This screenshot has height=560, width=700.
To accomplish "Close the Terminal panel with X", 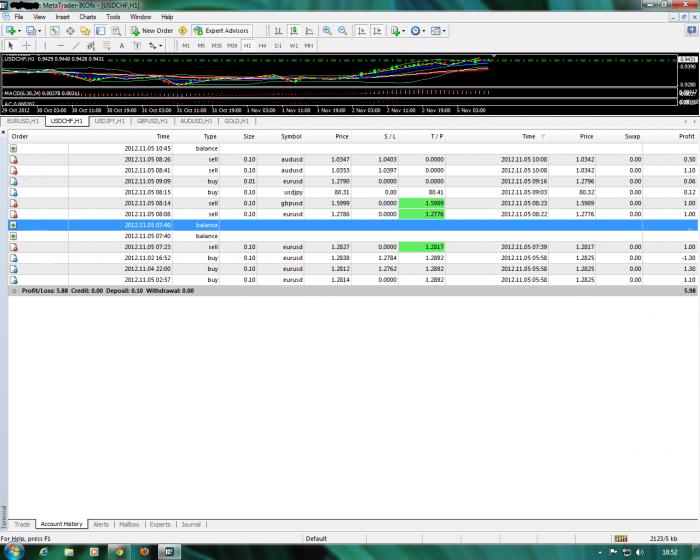I will [x=3, y=133].
